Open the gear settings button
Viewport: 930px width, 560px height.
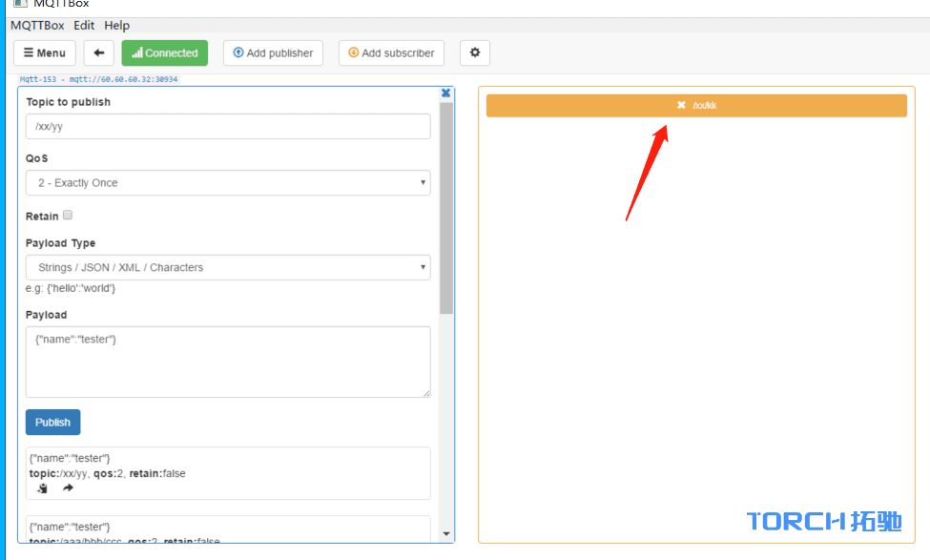click(475, 52)
